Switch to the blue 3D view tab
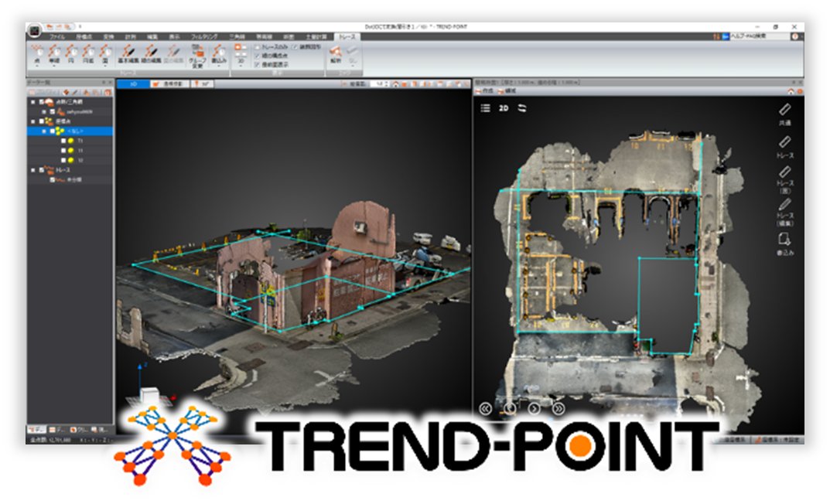The height and width of the screenshot is (504, 830). click(x=133, y=84)
